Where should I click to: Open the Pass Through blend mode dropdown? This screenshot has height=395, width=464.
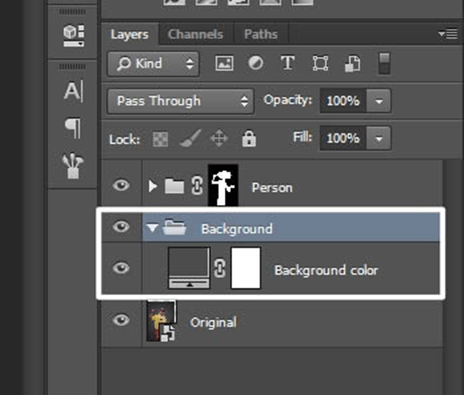click(x=180, y=101)
